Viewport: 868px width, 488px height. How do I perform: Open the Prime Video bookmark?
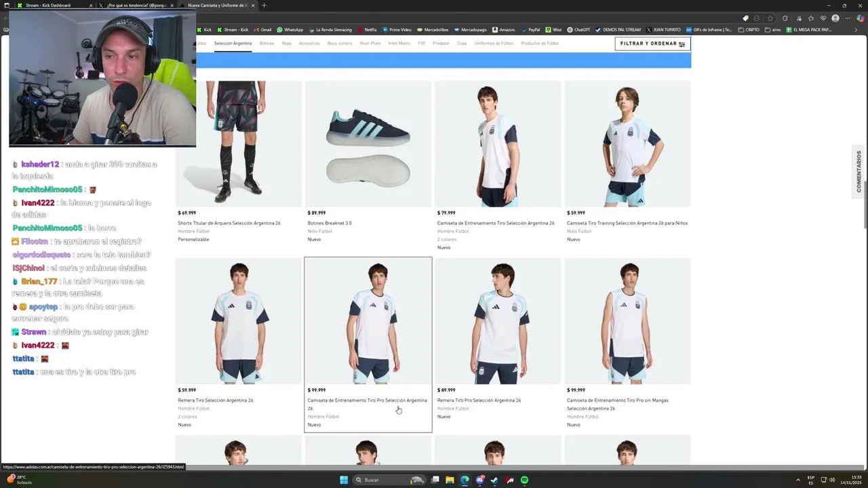tap(397, 30)
